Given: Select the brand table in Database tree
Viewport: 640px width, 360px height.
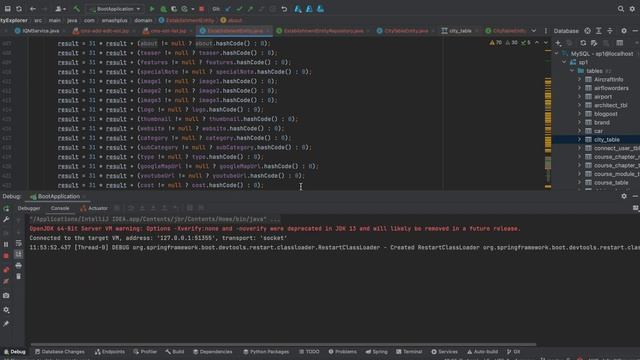Looking at the screenshot, I should point(602,122).
